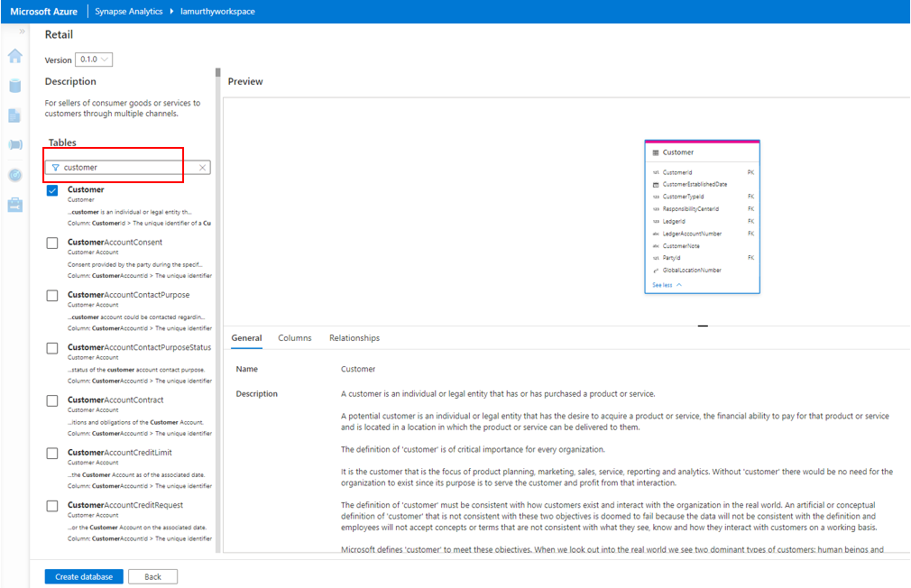Screen dimensions: 911x588
Task: Click the Back button
Action: (x=152, y=577)
